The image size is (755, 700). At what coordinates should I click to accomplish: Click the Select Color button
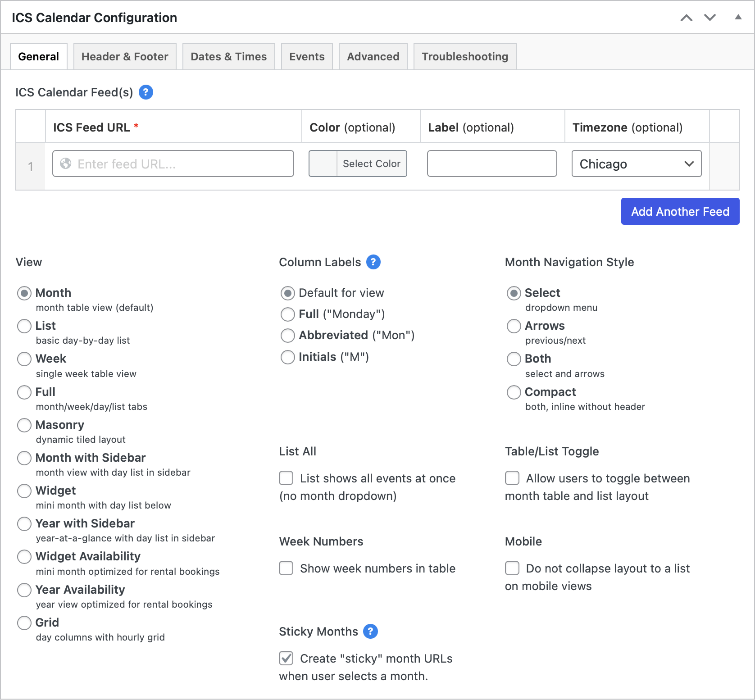[371, 164]
